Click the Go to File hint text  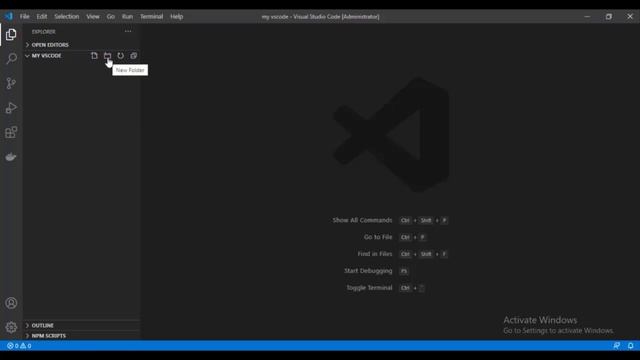pyautogui.click(x=378, y=237)
